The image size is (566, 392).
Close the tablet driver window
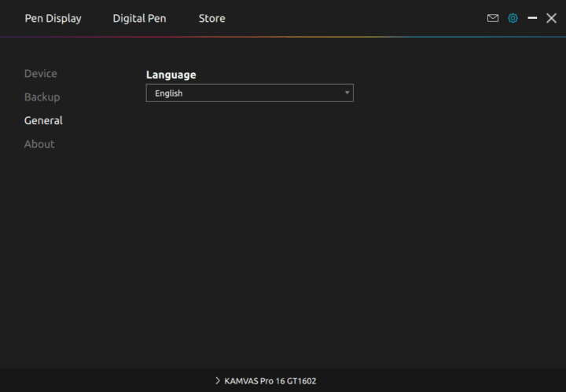(x=551, y=18)
